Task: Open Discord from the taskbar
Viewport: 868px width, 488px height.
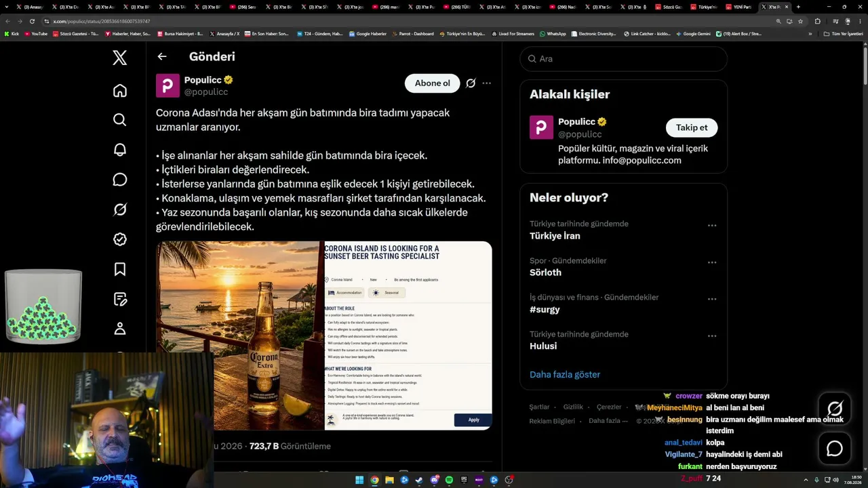Action: pyautogui.click(x=434, y=480)
